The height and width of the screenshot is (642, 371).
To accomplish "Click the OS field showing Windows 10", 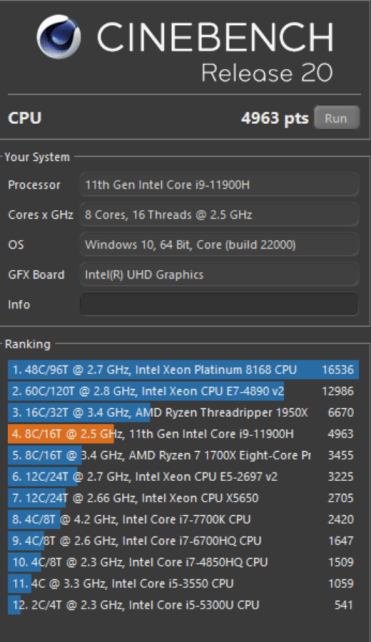I will [219, 244].
